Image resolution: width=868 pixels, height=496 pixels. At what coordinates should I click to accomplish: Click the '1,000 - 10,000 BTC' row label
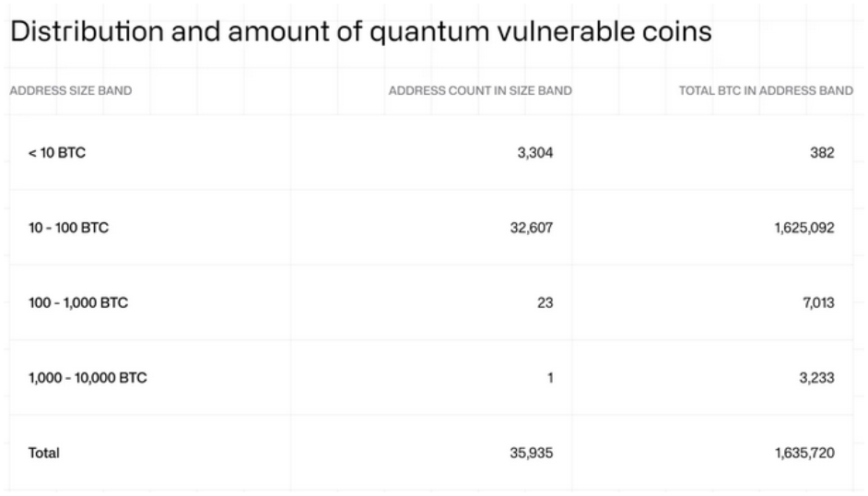[x=88, y=378]
